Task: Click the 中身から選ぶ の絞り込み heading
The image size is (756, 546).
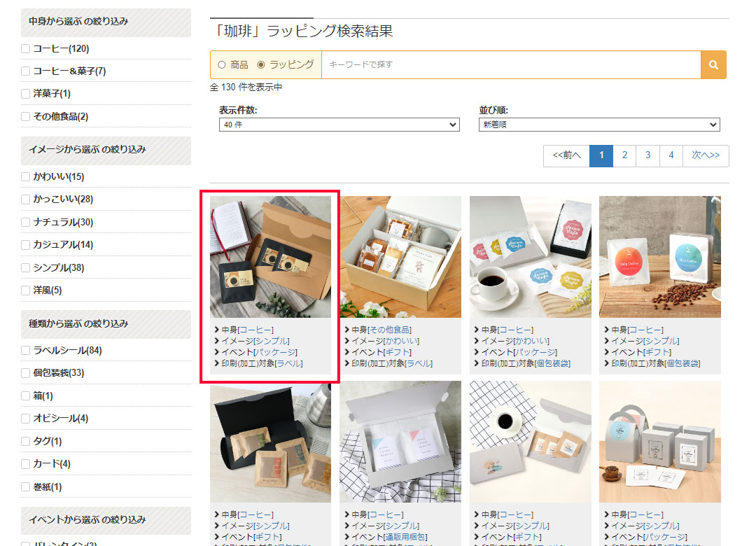Action: 78,22
